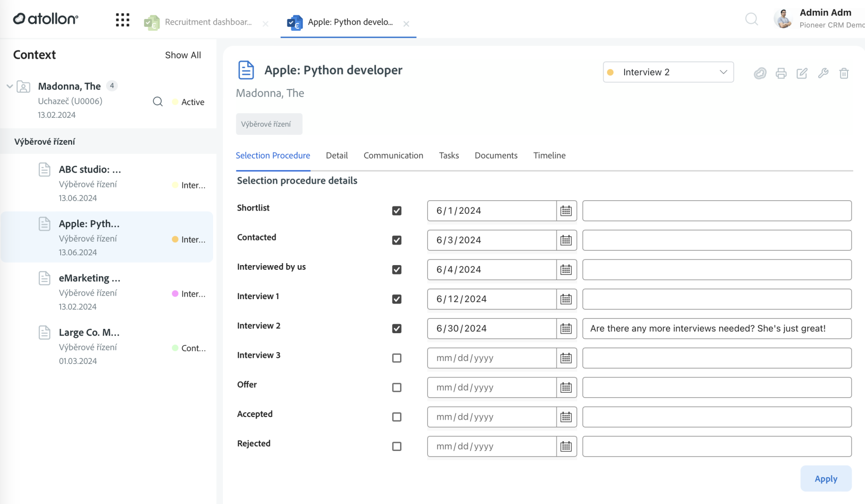Click the document icon beside Apple: Python developer title
The width and height of the screenshot is (865, 504).
click(246, 70)
